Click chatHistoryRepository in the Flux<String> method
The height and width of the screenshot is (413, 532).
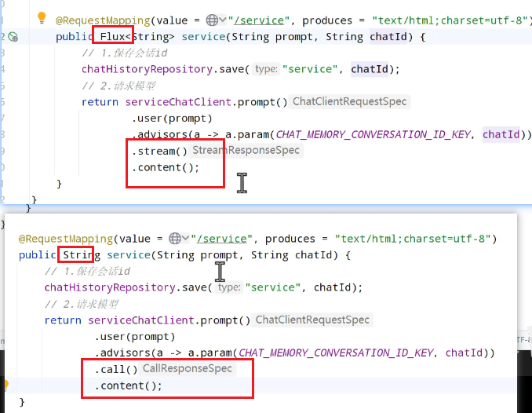coord(147,69)
